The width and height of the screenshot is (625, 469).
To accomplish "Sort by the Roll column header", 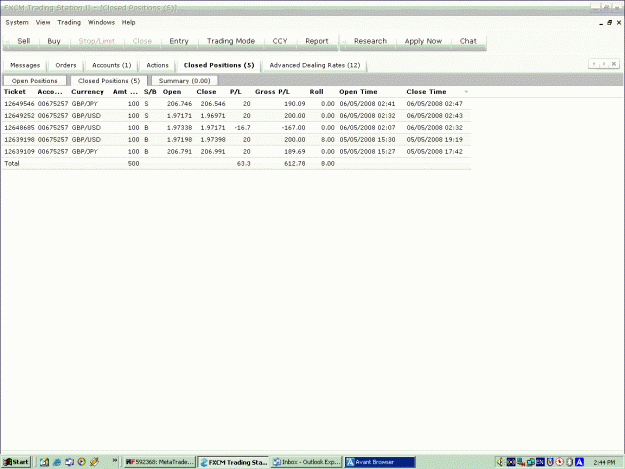I will pos(316,92).
